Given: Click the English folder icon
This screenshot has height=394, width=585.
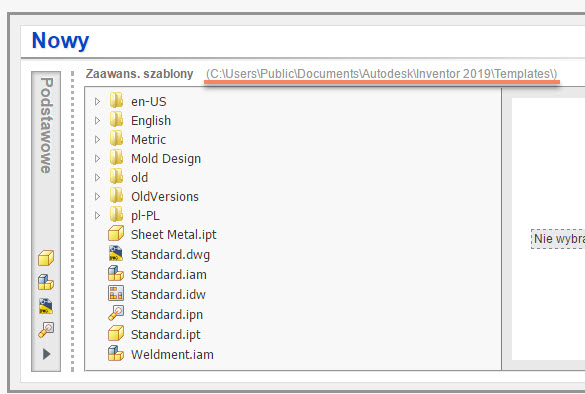Looking at the screenshot, I should (116, 119).
